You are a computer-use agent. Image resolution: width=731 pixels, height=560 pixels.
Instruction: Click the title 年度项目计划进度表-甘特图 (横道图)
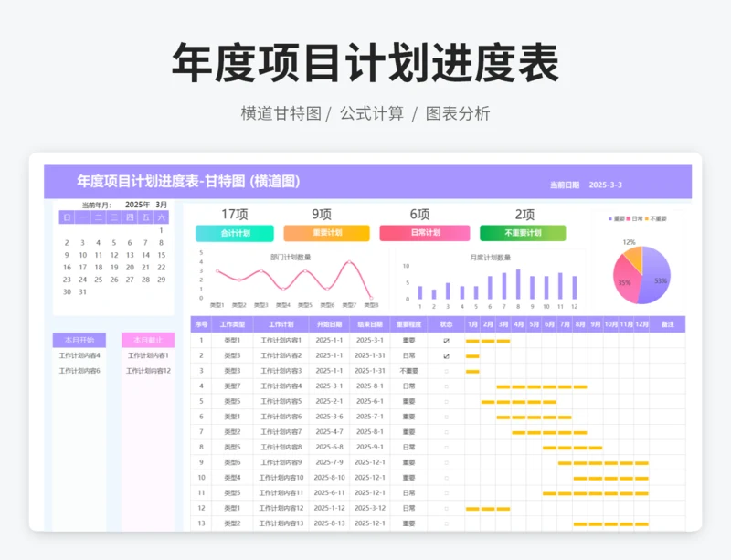(188, 182)
